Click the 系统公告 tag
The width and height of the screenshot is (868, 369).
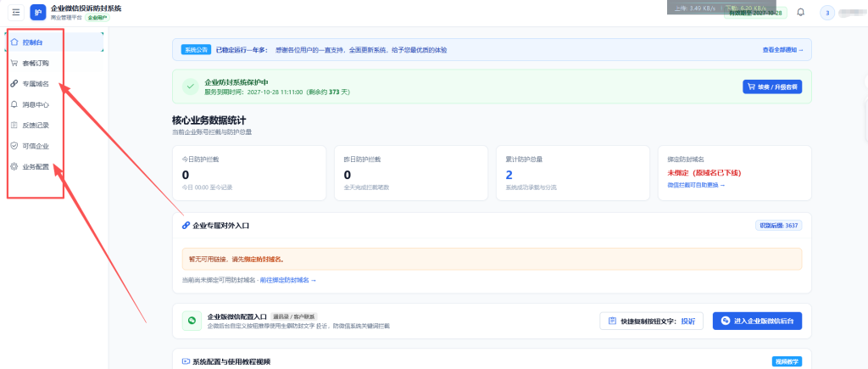pyautogui.click(x=196, y=50)
